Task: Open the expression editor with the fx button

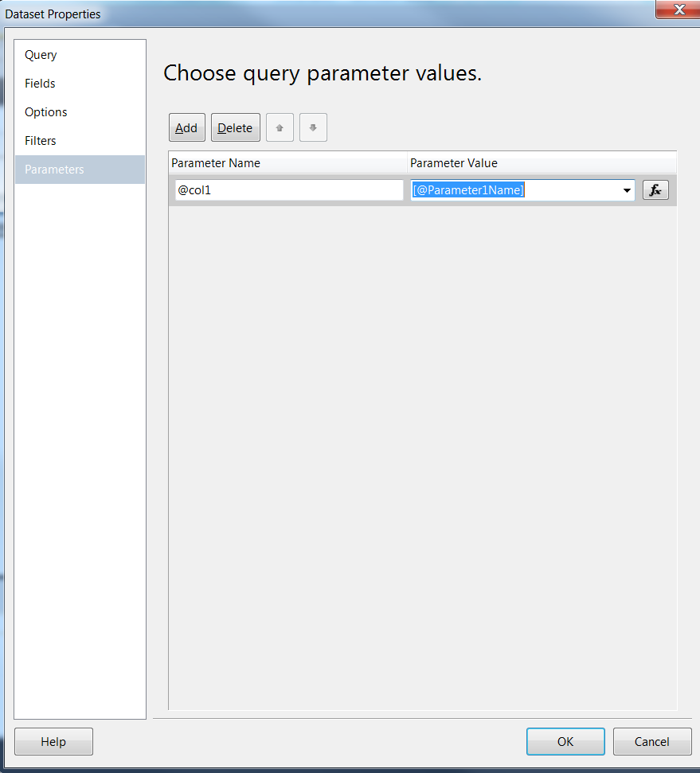Action: [655, 189]
